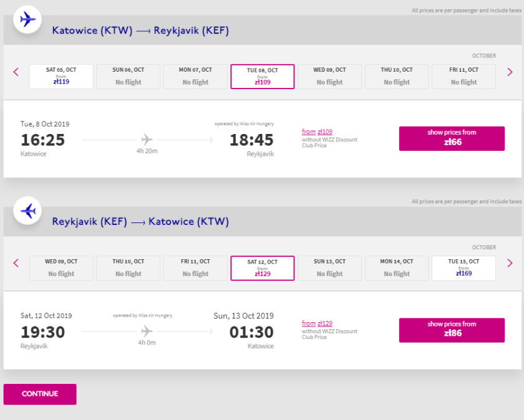The width and height of the screenshot is (524, 420).
Task: Open the 'from zł129' price link
Action: [317, 323]
